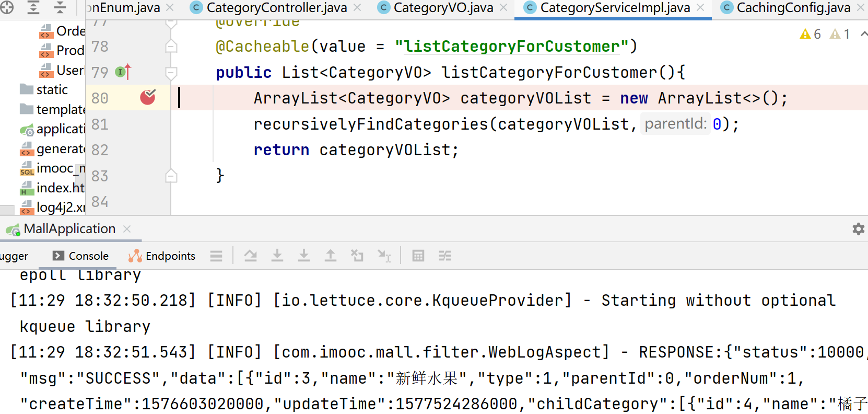Click the previous highlighted error arrow
Screen dimensions: 868x414
tap(864, 34)
